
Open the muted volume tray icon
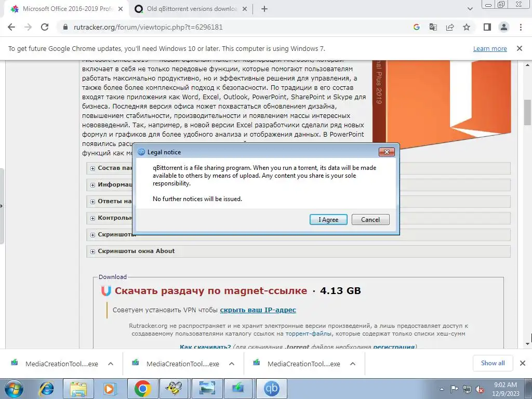[480, 389]
